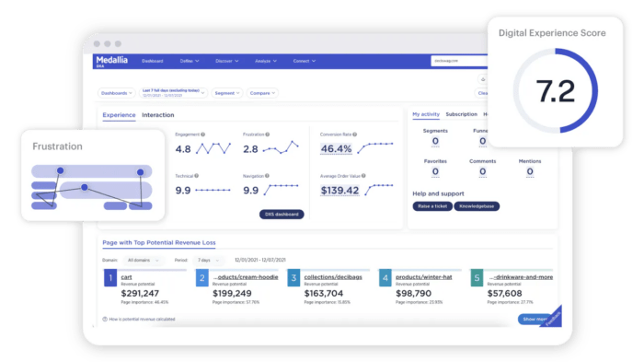Click the export icon above Clear button
The height and width of the screenshot is (362, 644).
point(483,79)
